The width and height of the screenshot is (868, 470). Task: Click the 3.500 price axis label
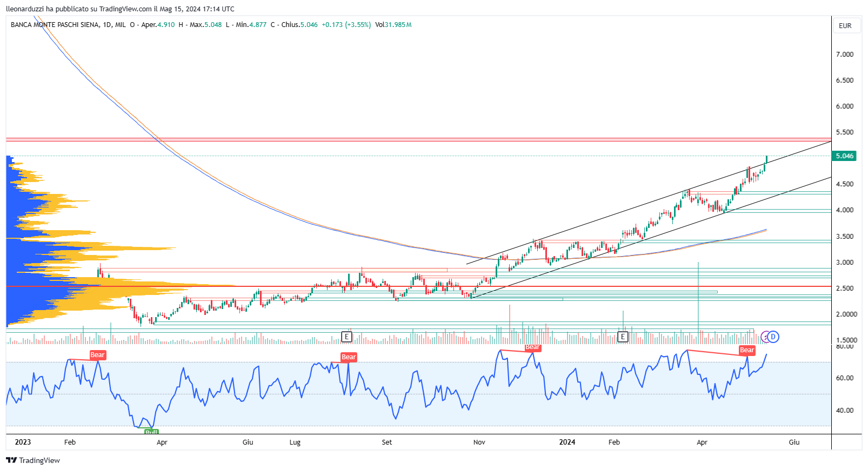[845, 236]
